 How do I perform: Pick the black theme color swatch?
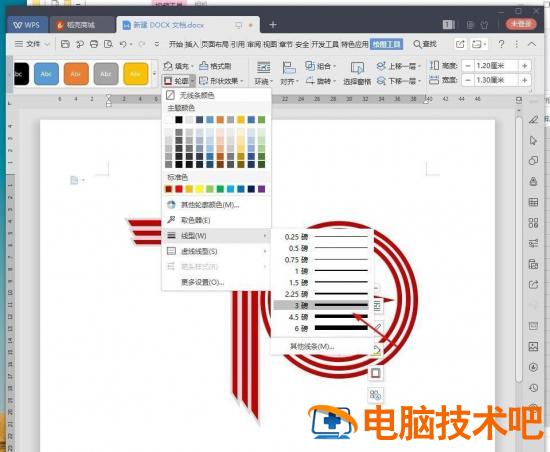pos(179,120)
